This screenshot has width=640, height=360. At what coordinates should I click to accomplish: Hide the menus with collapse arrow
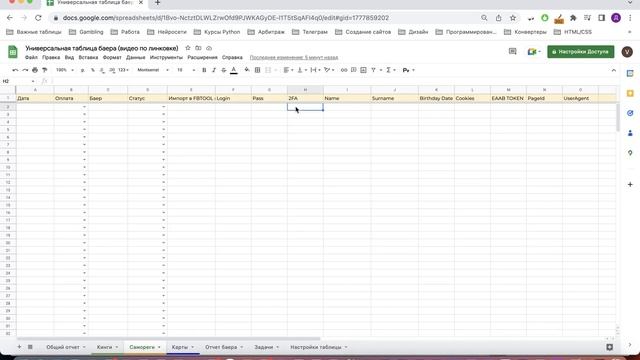pyautogui.click(x=613, y=70)
